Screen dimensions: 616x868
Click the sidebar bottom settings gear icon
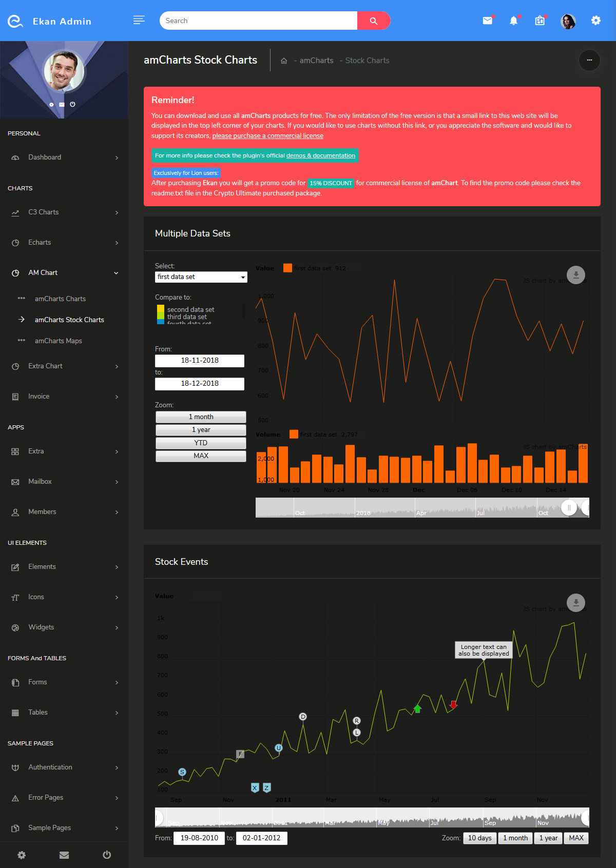click(x=22, y=855)
